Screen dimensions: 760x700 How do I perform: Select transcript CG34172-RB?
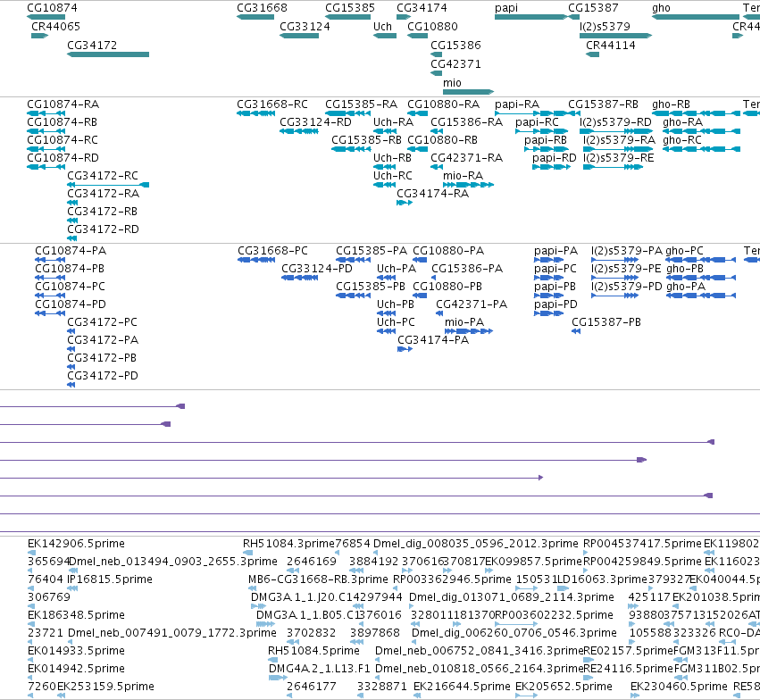click(x=103, y=212)
